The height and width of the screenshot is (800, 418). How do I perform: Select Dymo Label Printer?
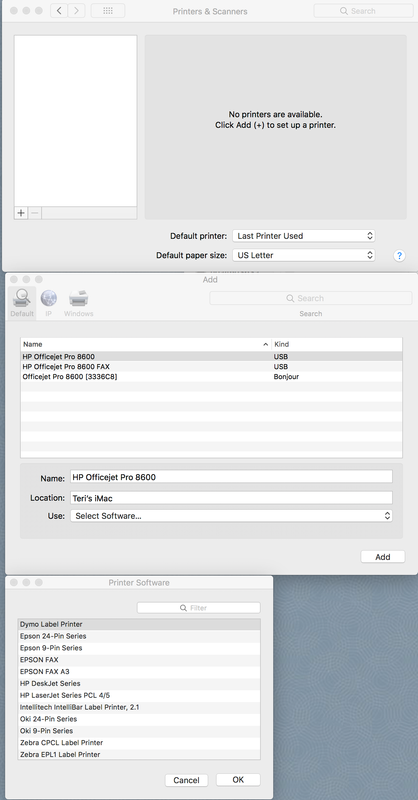(x=139, y=624)
